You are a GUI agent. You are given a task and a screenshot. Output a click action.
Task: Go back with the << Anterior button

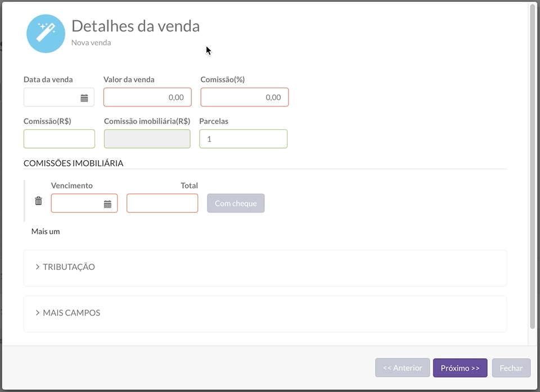(402, 368)
